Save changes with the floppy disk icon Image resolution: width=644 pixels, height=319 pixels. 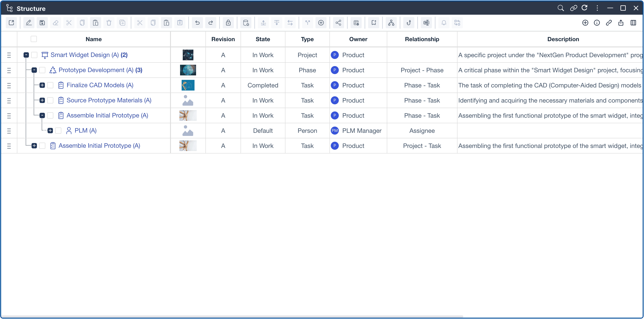click(42, 23)
